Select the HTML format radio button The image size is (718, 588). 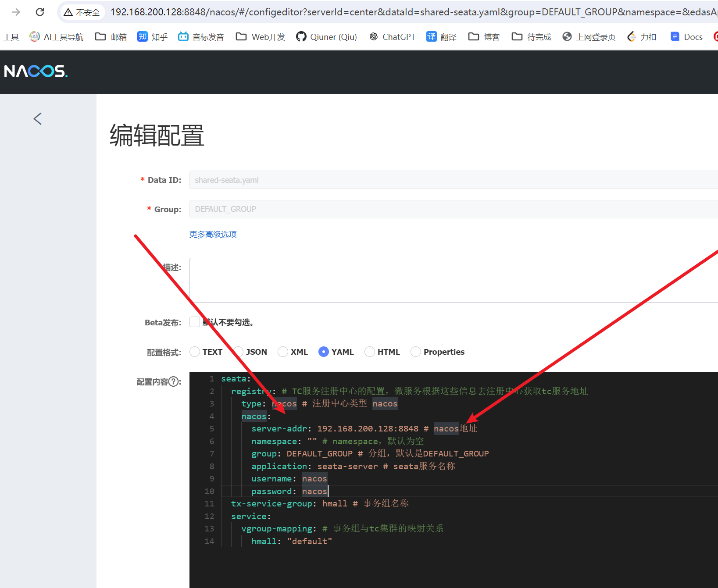pos(370,352)
